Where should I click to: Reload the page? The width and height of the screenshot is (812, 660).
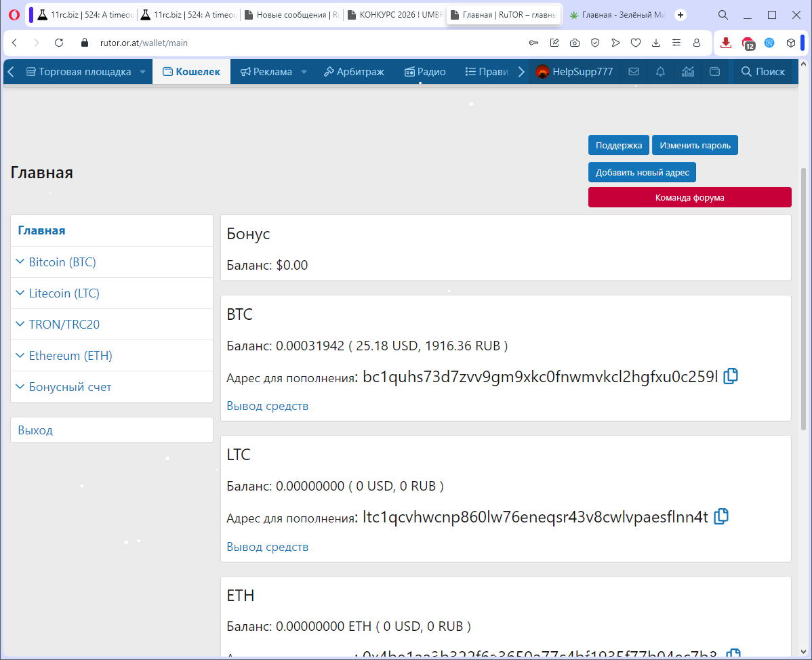tap(59, 43)
